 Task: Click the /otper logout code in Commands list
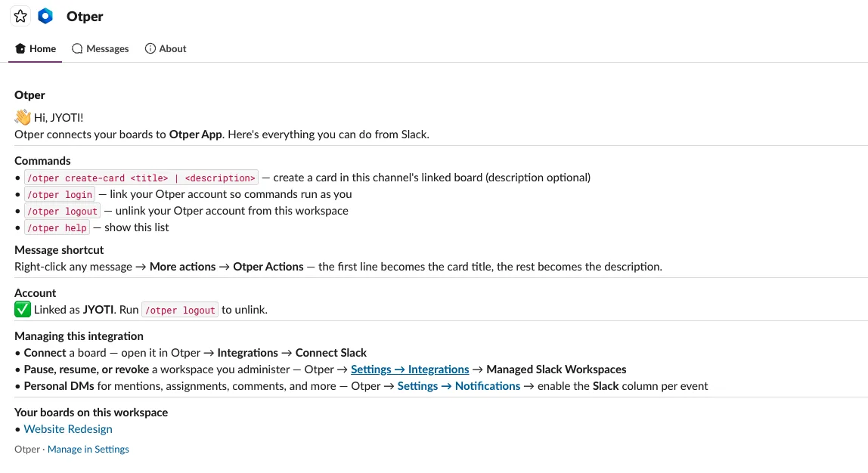point(63,212)
